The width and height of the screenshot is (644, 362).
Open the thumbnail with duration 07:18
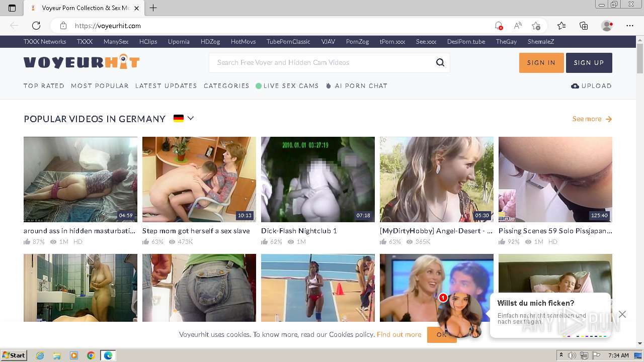pos(318,179)
